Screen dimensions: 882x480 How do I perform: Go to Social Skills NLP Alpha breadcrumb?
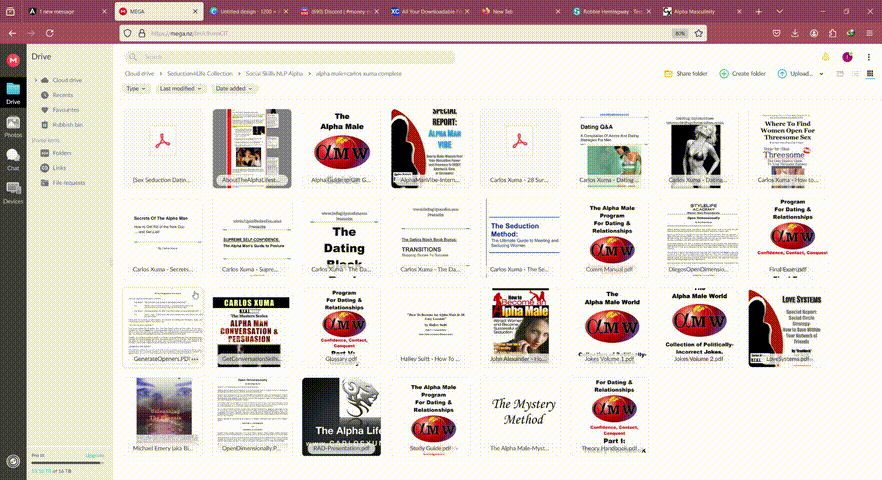click(274, 74)
